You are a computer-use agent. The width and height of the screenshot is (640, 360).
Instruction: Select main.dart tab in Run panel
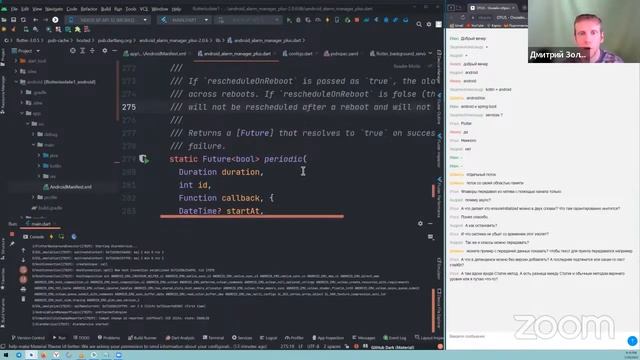click(x=39, y=224)
